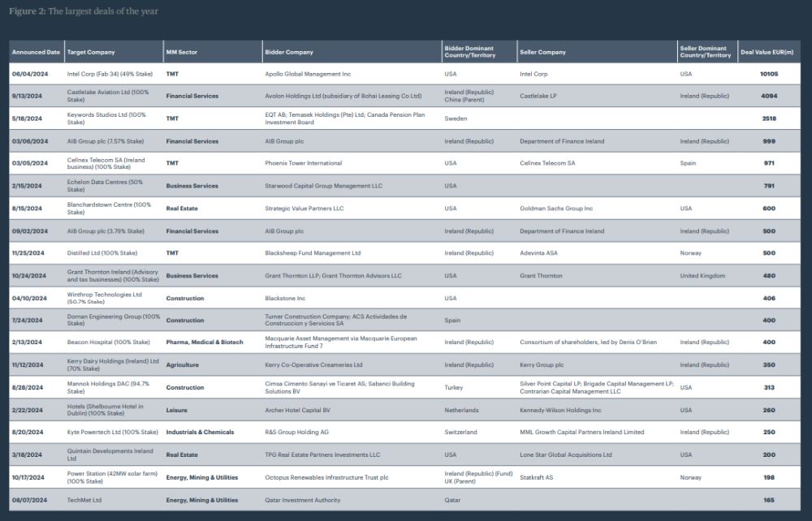Click the Announced Date column header
The image size is (812, 521).
tap(36, 52)
